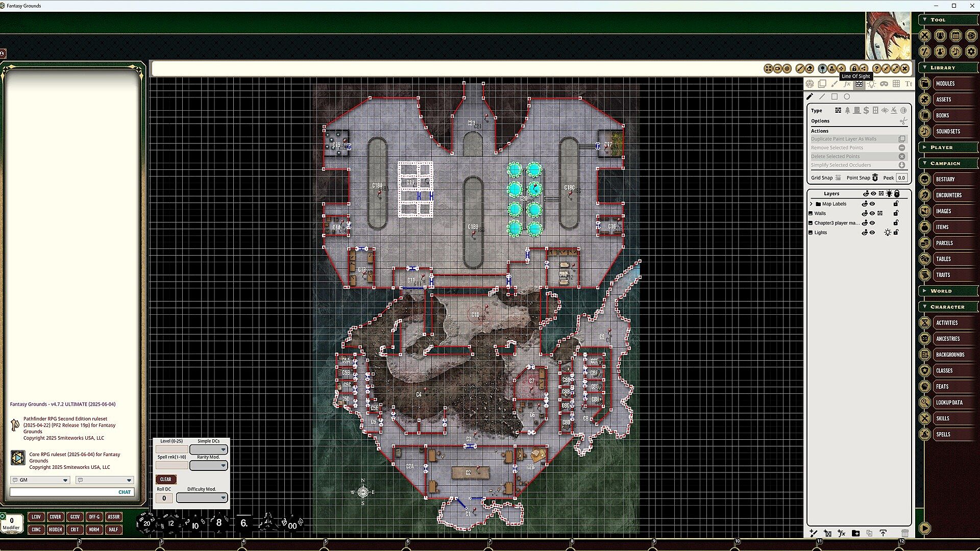The image size is (980, 551).
Task: Open the Bestiary campaign section
Action: pyautogui.click(x=945, y=179)
